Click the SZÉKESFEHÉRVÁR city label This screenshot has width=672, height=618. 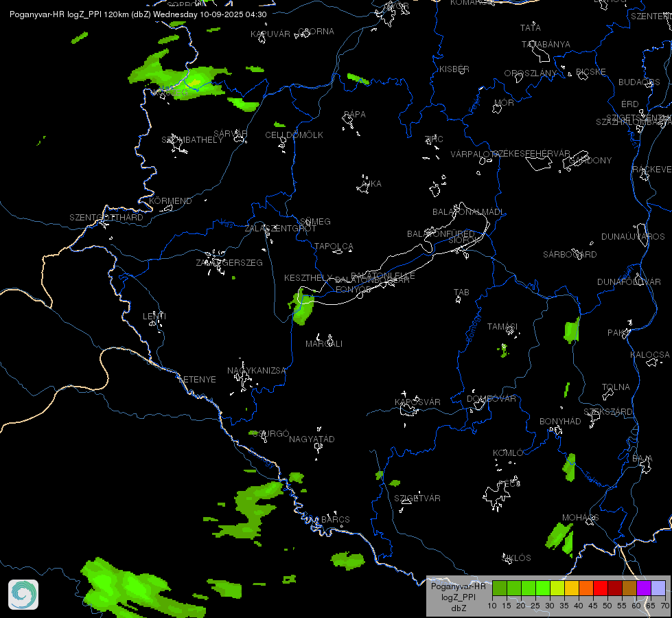point(532,154)
